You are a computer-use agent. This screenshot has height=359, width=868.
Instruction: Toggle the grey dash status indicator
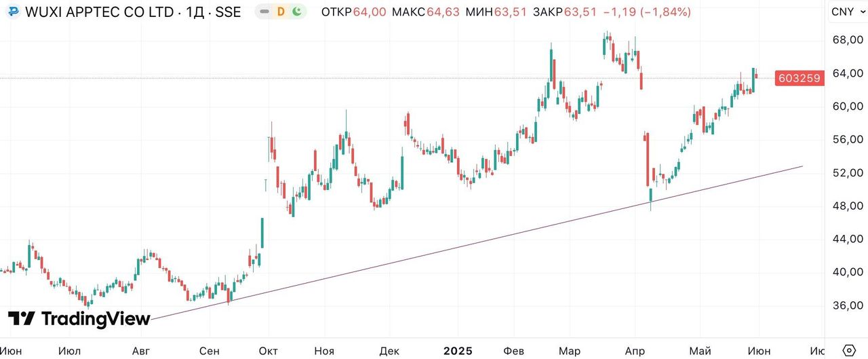(265, 12)
